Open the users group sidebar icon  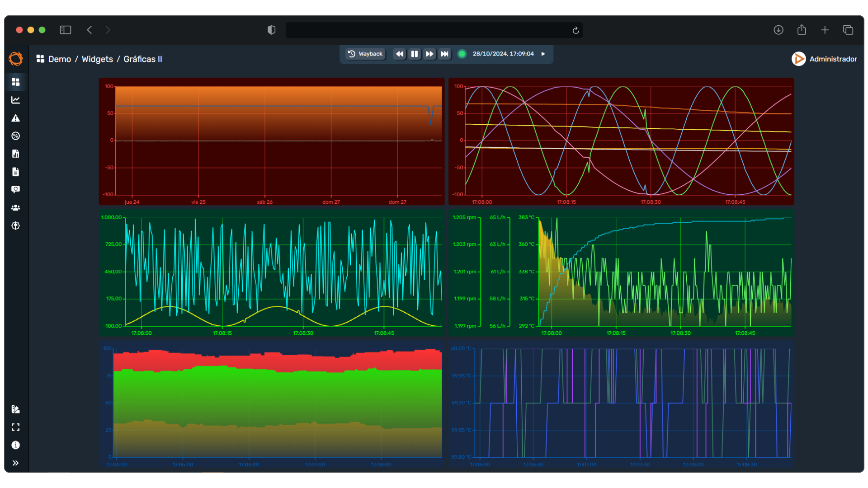pyautogui.click(x=15, y=208)
